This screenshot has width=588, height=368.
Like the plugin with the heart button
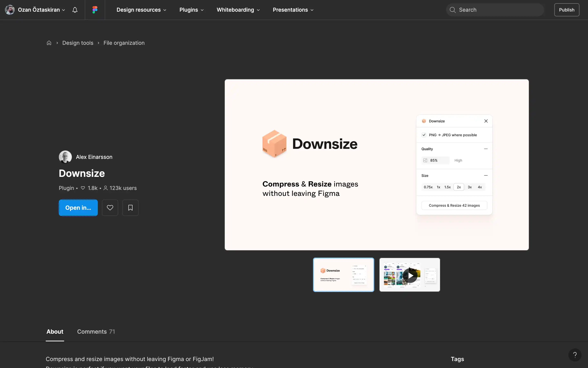(110, 208)
